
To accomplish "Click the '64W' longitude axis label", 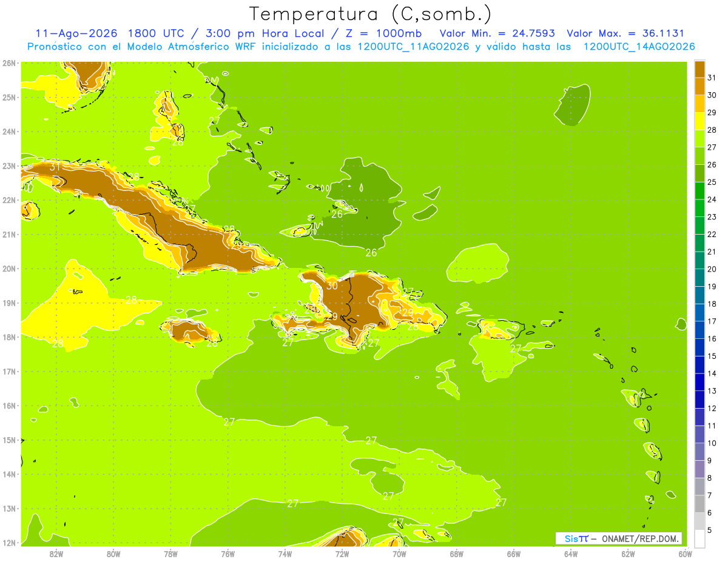I will pos(571,554).
